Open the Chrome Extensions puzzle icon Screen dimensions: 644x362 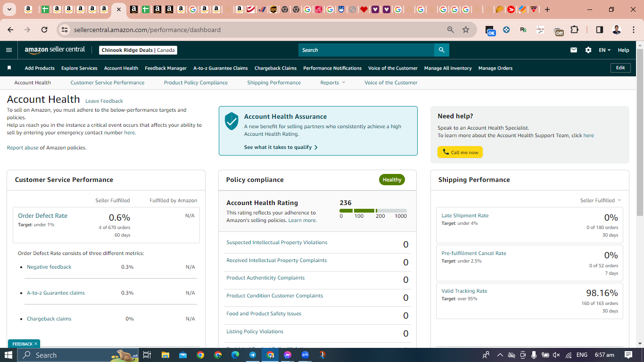pos(574,30)
